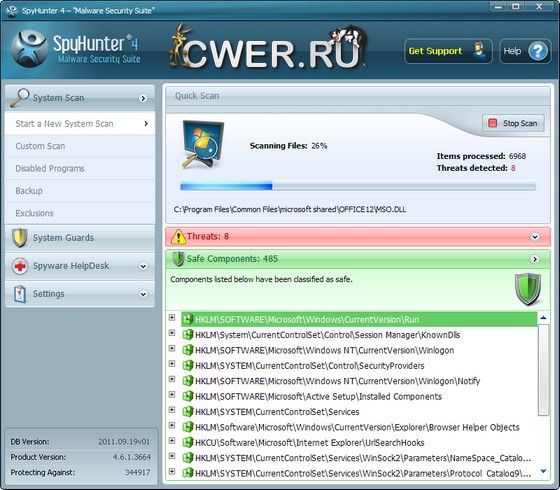Expand the Threats: 8 section arrow

click(535, 237)
